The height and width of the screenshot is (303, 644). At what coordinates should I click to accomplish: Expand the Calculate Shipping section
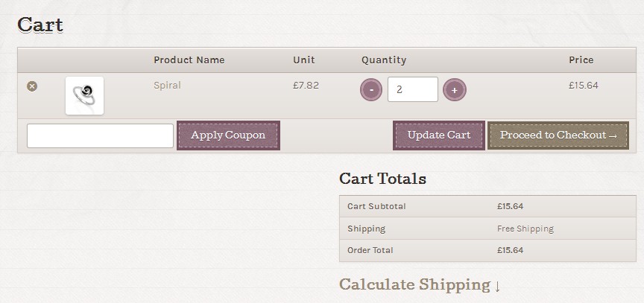[420, 284]
